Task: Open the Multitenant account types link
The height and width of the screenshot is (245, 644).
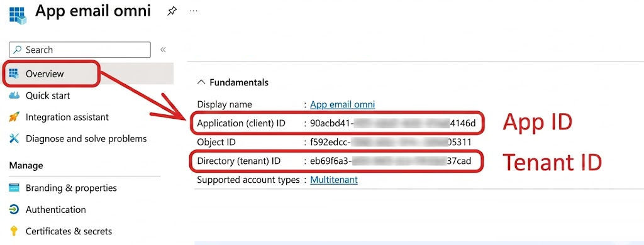Action: 334,180
